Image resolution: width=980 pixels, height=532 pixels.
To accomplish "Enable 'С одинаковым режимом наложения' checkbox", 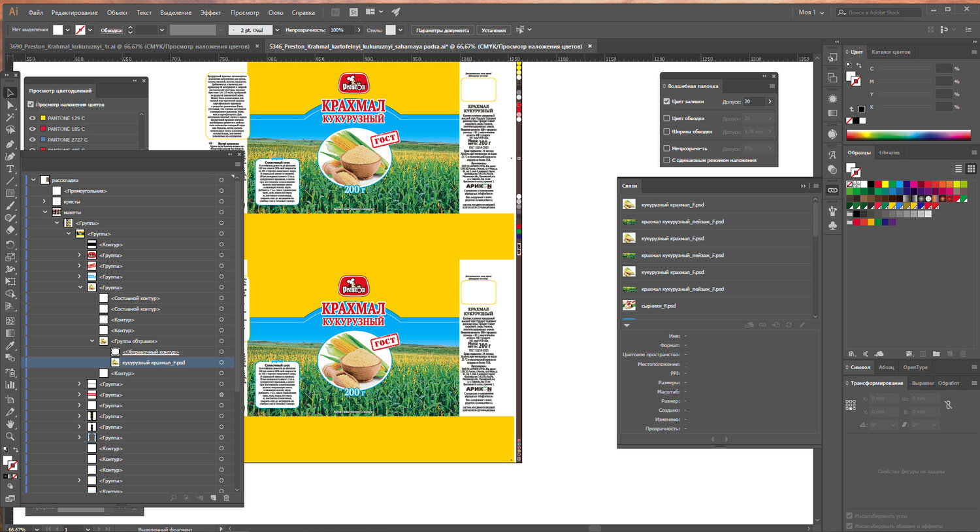I will pos(666,160).
